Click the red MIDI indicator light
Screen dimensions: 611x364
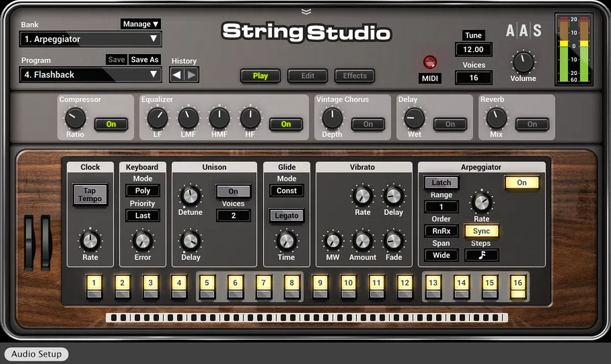[x=430, y=62]
